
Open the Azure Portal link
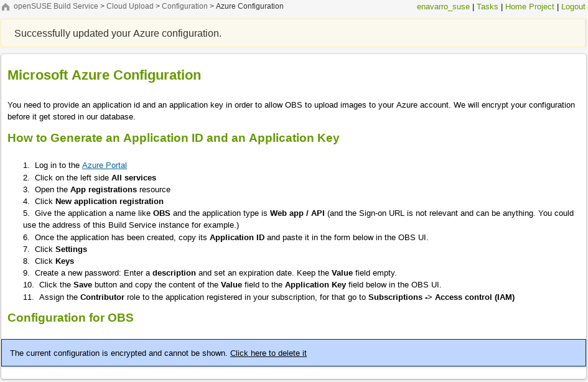tap(104, 165)
